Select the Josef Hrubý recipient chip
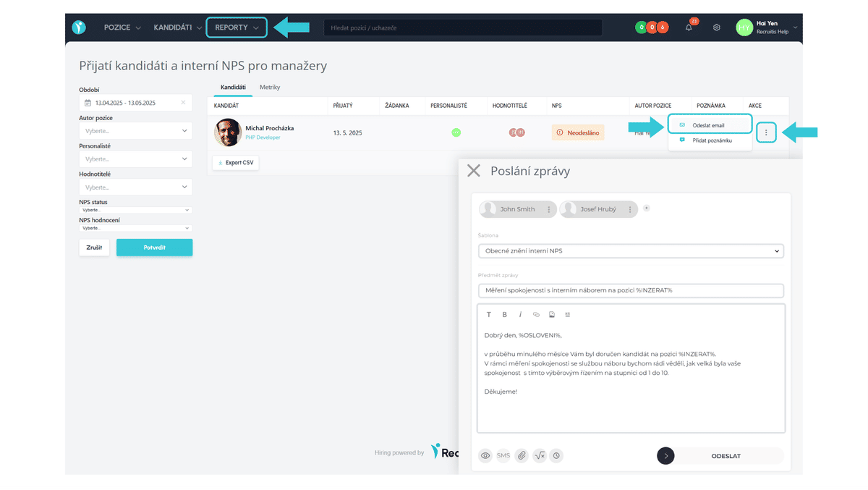This screenshot has height=490, width=868. tap(598, 209)
